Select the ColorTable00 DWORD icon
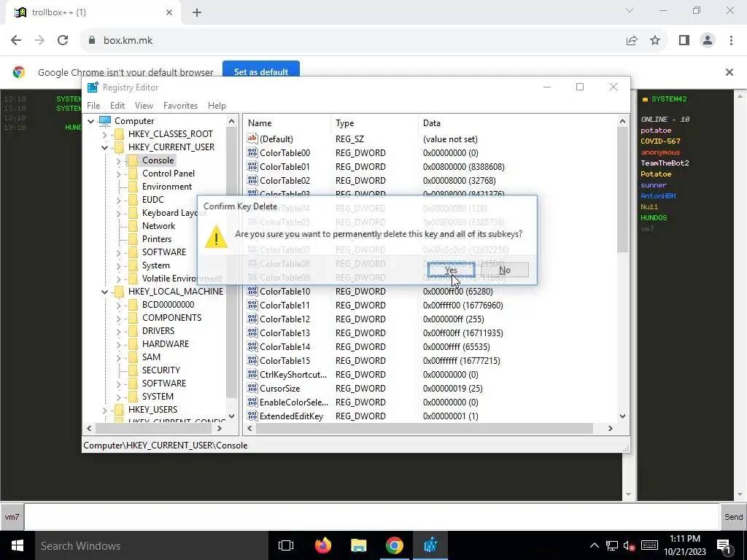 tap(252, 153)
